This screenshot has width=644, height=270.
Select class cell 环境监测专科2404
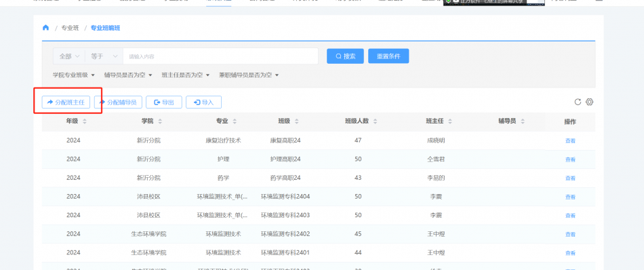[x=285, y=197]
